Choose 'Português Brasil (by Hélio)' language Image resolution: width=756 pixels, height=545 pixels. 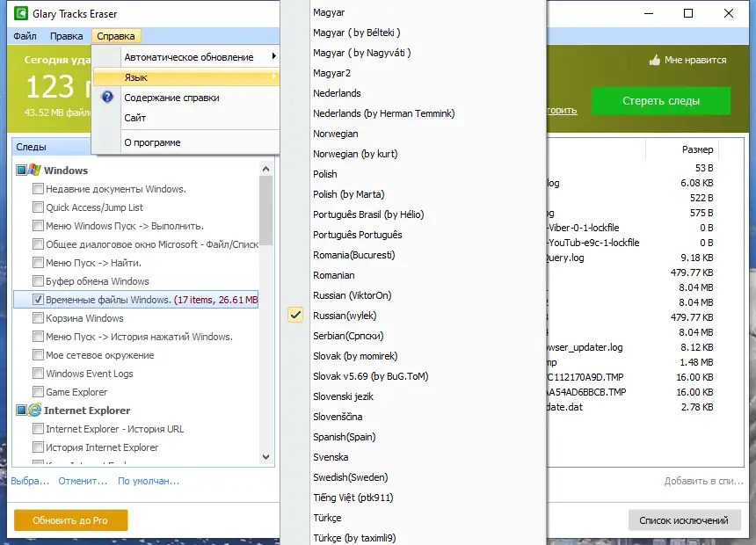tap(368, 214)
